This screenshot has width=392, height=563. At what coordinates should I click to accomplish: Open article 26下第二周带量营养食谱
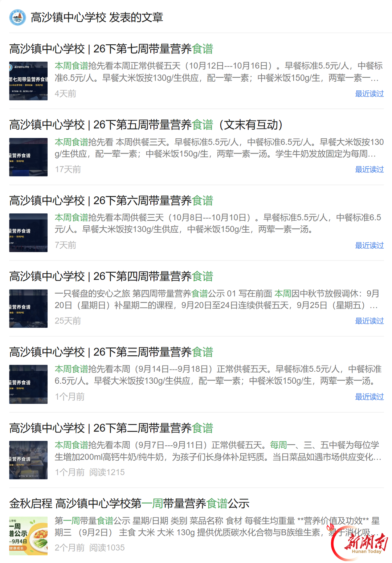(x=111, y=428)
